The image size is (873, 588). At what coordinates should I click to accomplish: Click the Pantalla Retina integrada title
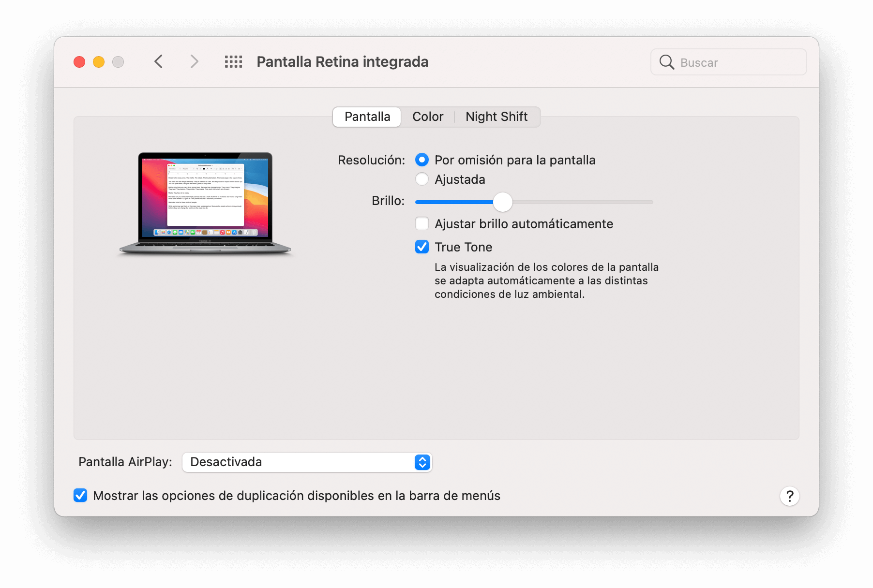pos(342,62)
